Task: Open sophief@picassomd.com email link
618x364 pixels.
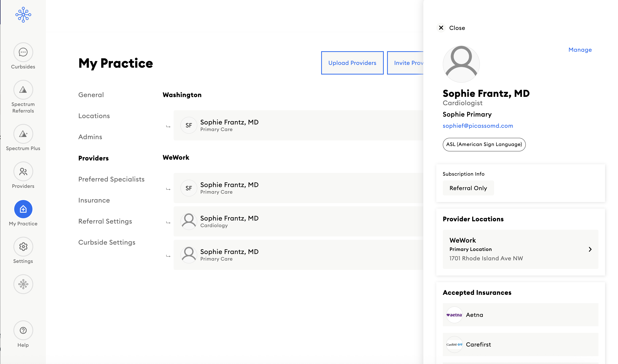Action: [478, 126]
